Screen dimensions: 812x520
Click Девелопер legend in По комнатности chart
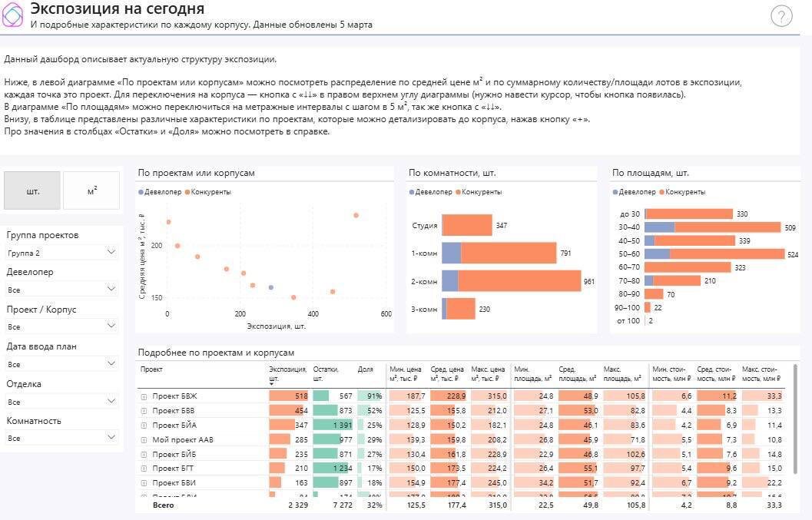pyautogui.click(x=430, y=191)
